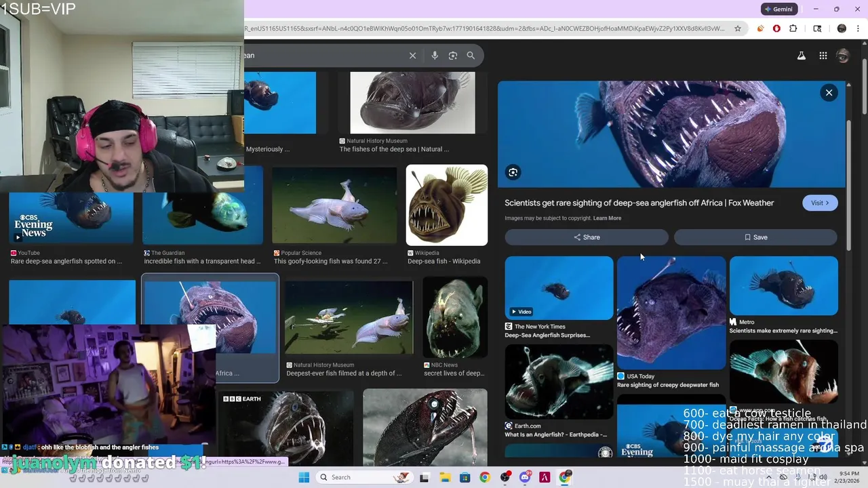Open the Fox Weather anglerfish article title
Viewport: 868px width, 488px height.
pyautogui.click(x=639, y=203)
